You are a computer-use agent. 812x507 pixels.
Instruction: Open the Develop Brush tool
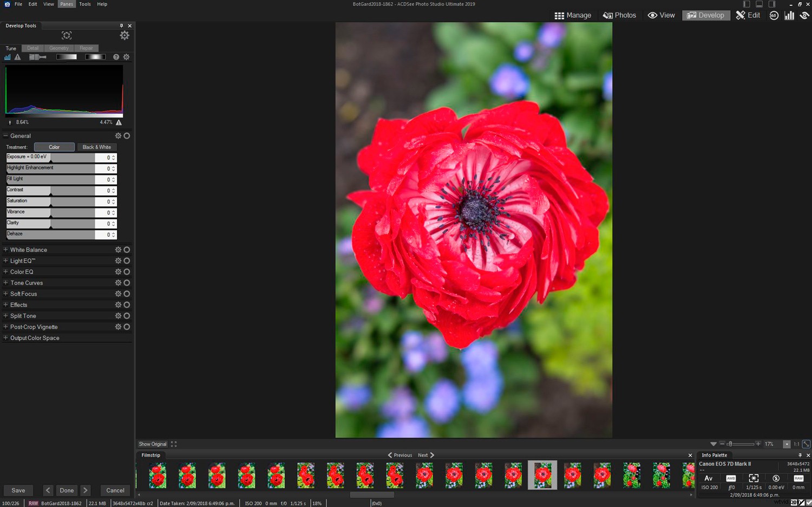38,57
